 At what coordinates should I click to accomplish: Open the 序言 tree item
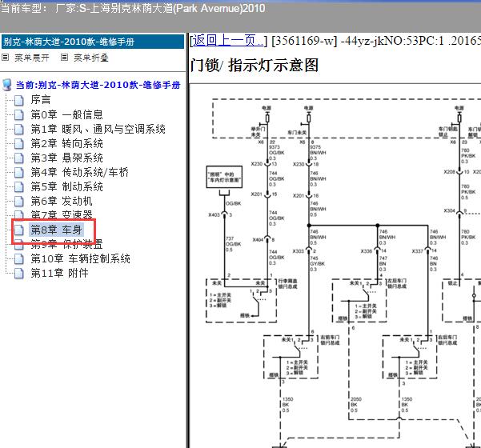41,100
